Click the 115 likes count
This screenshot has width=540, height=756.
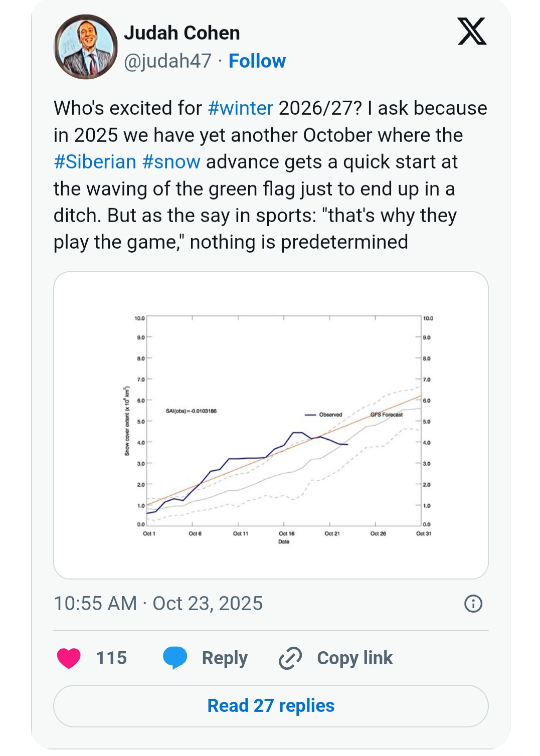point(111,658)
